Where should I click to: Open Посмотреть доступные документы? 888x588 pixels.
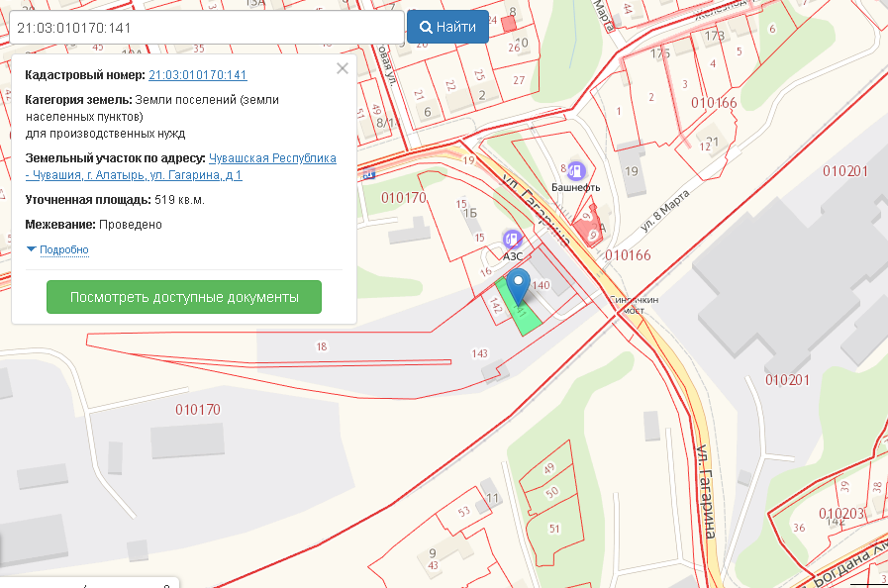[x=184, y=297]
